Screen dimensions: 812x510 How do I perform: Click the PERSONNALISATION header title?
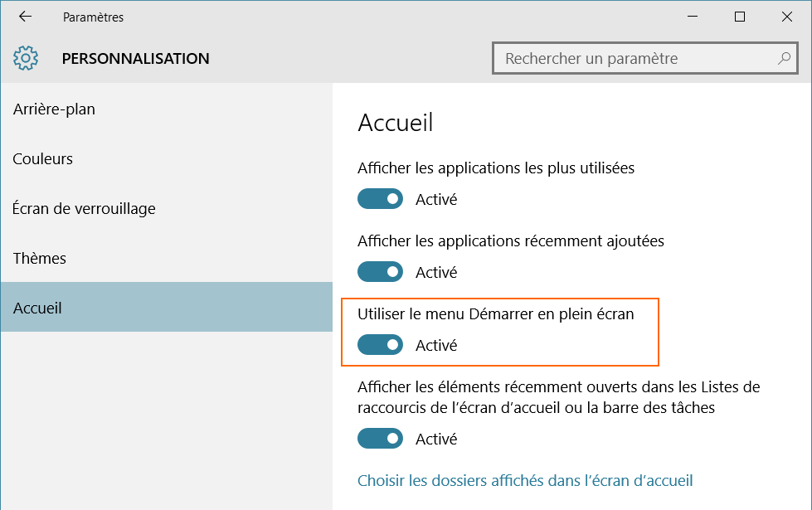(135, 59)
